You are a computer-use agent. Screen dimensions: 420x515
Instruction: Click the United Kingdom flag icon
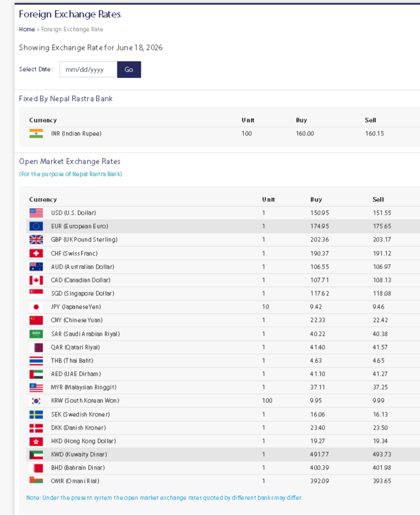(x=36, y=239)
